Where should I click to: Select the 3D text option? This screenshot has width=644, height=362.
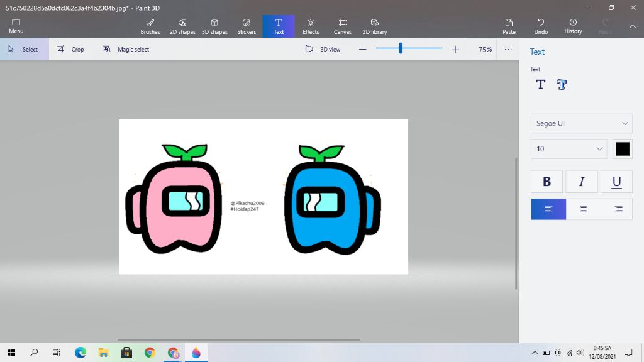(562, 85)
